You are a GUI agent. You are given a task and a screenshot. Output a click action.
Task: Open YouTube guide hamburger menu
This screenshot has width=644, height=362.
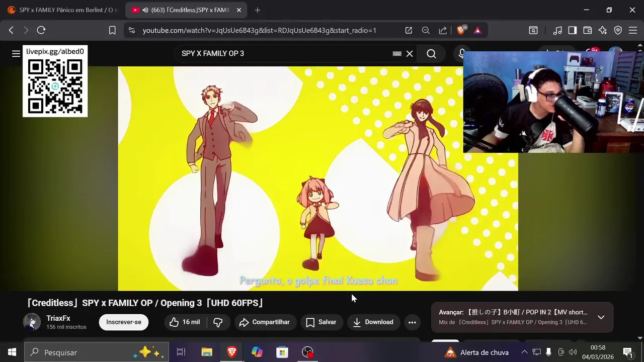(x=16, y=54)
